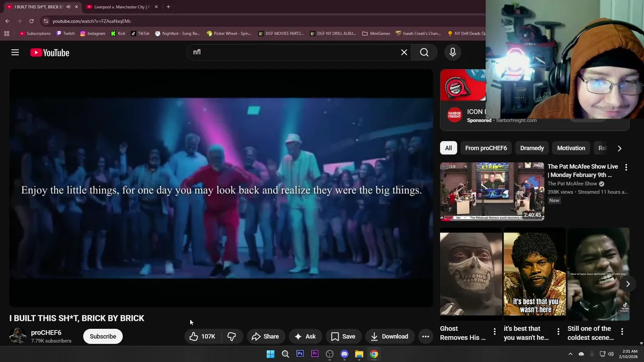Select the Dramedy chip
Viewport: 644px width, 362px height.
[x=532, y=148]
